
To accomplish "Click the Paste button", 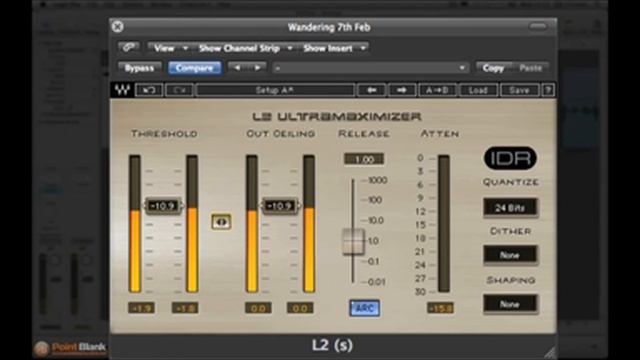I will pyautogui.click(x=531, y=68).
